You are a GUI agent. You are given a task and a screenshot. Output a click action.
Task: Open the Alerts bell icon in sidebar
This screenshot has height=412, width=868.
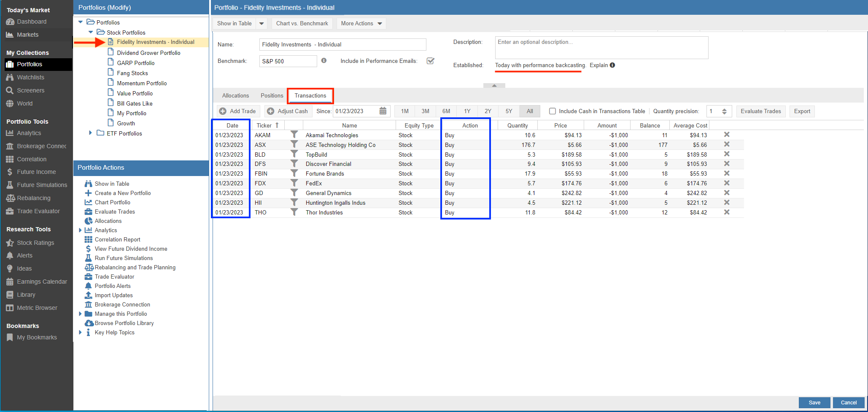click(10, 255)
